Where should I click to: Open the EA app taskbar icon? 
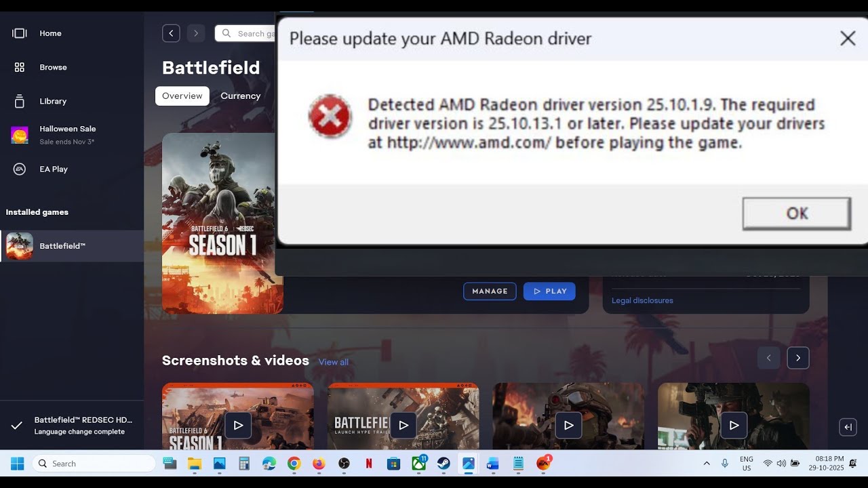543,464
